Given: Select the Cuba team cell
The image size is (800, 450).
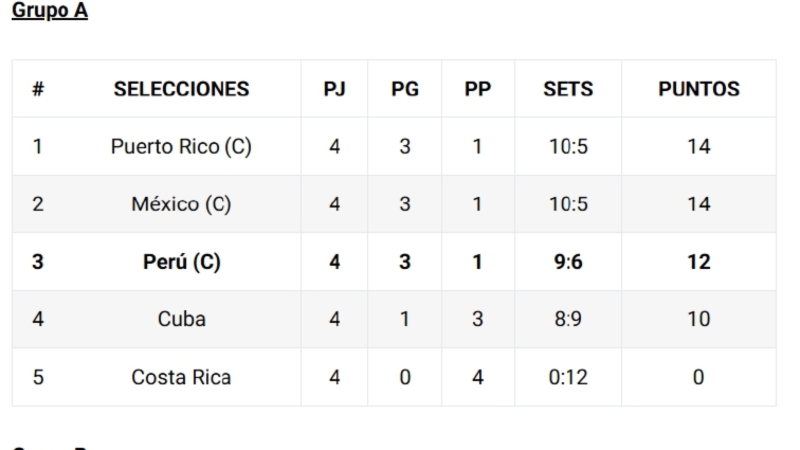Looking at the screenshot, I should click(181, 319).
